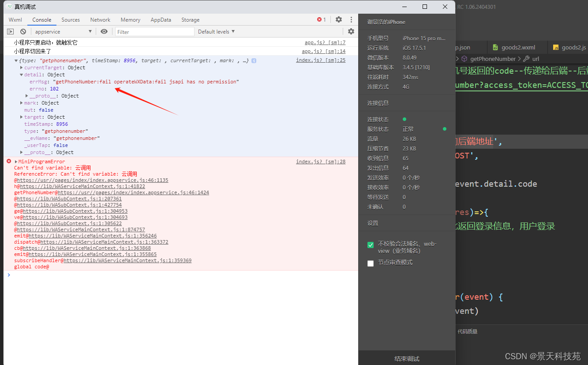The height and width of the screenshot is (365, 588).
Task: Click the info icon beside the logged object
Action: [x=254, y=60]
